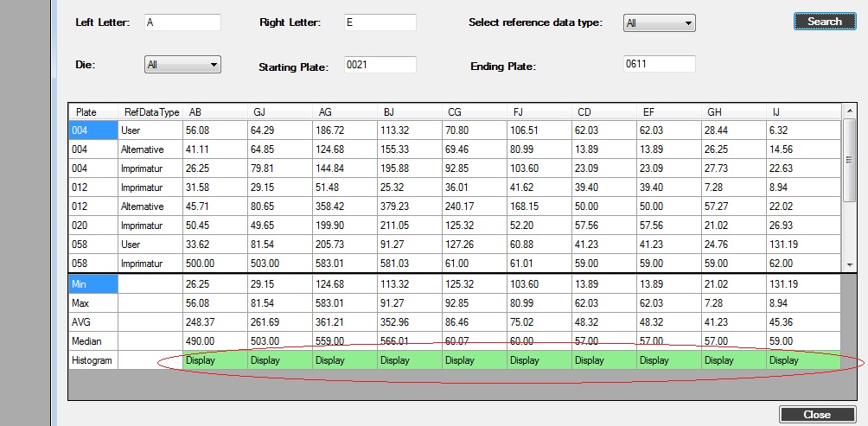This screenshot has width=868, height=426.
Task: Display histogram for GJ column
Action: click(280, 360)
